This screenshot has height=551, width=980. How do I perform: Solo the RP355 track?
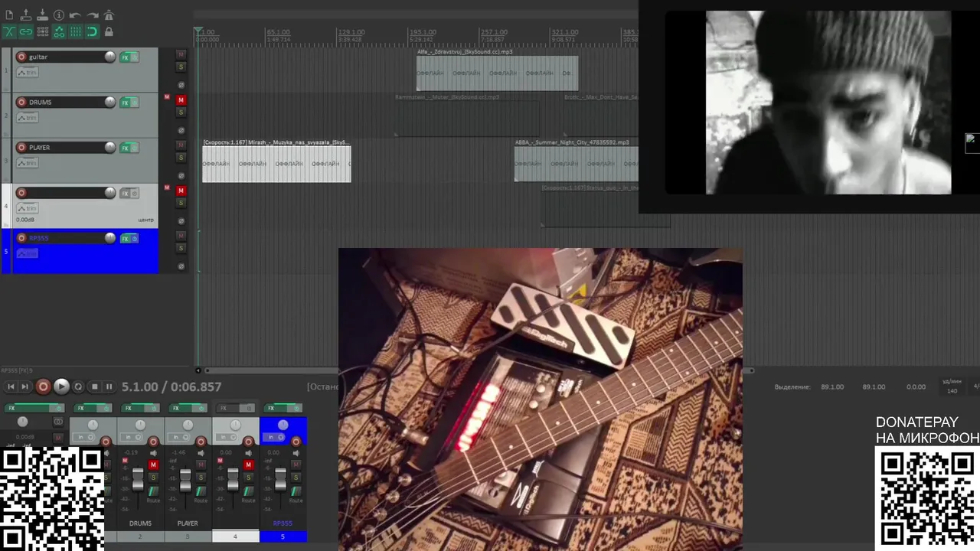[181, 249]
